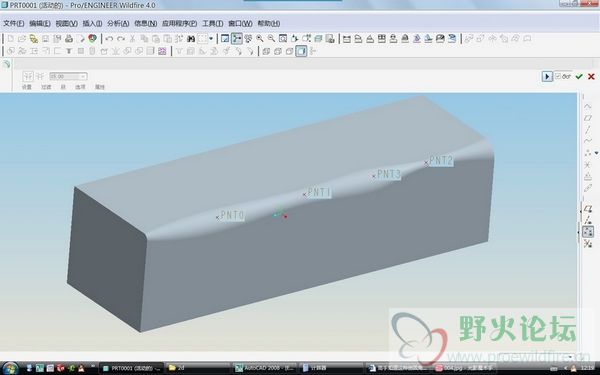Viewport: 600px width, 375px height.
Task: Click the Print icon in toolbar
Action: [x=69, y=39]
